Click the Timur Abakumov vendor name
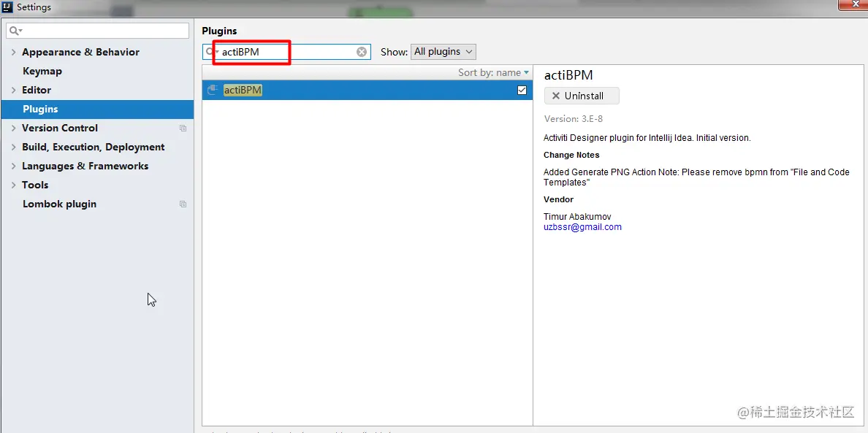This screenshot has width=868, height=433. [x=577, y=217]
